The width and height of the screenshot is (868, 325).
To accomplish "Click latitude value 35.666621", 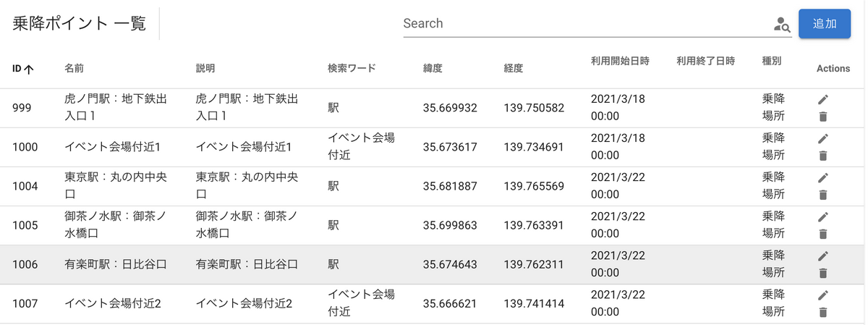I will click(x=450, y=303).
